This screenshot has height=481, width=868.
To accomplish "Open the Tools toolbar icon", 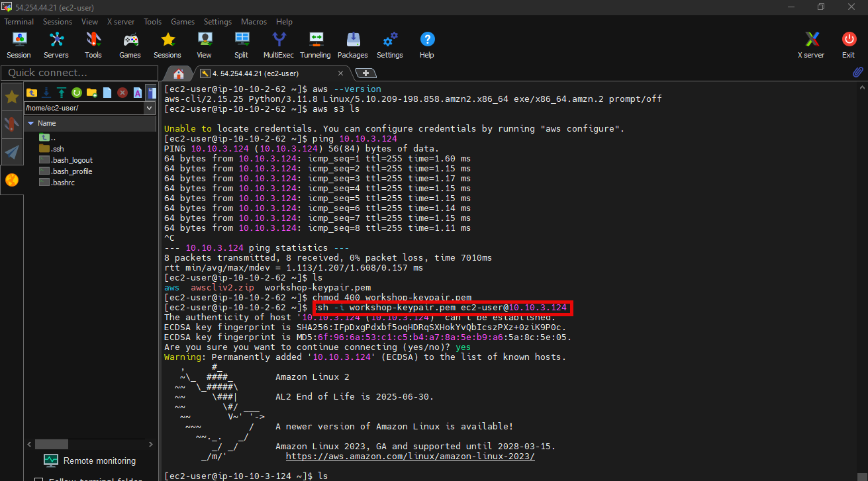I will coord(93,46).
